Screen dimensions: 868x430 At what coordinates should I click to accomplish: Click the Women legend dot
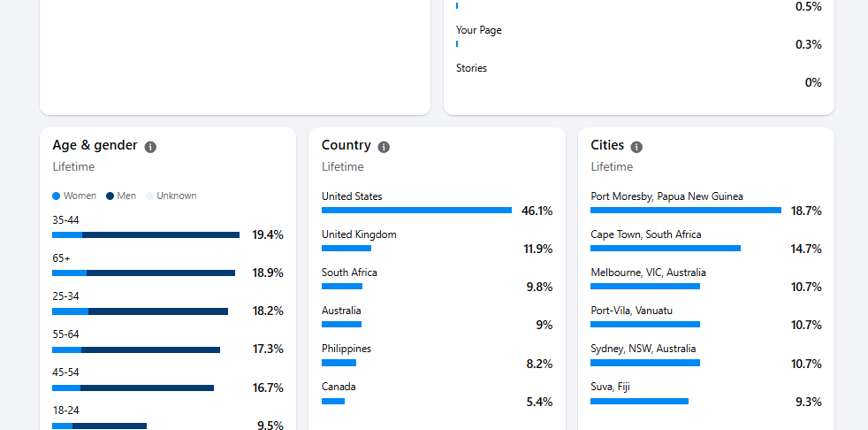coord(57,196)
